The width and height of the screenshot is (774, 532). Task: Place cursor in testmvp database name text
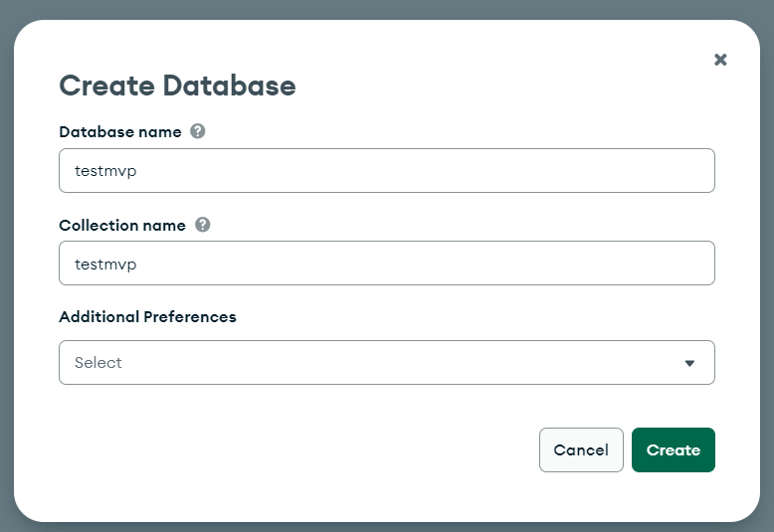tap(104, 171)
